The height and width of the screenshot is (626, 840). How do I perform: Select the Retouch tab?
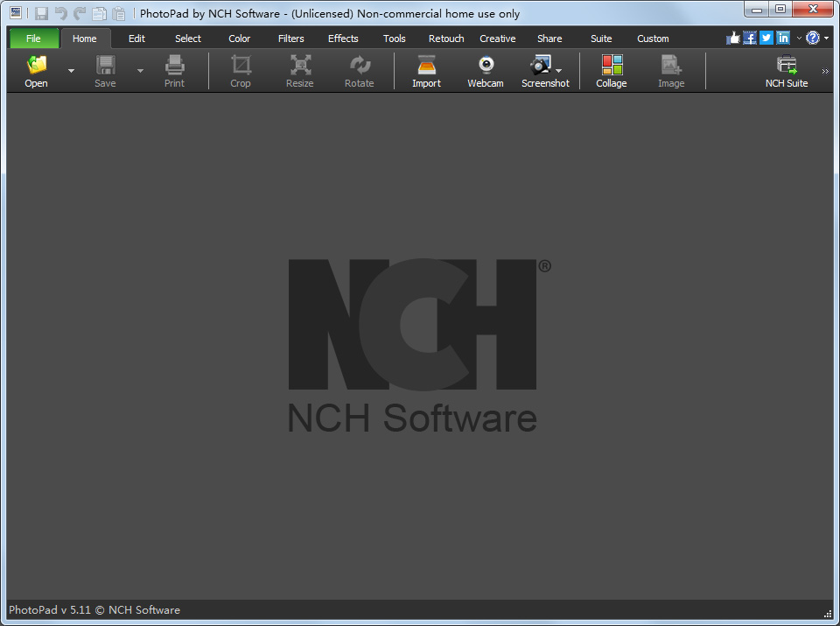coord(446,39)
